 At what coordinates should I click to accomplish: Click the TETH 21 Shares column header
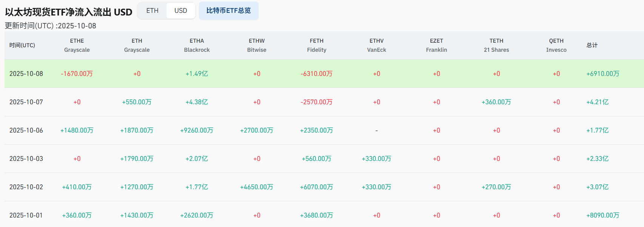[x=496, y=45]
